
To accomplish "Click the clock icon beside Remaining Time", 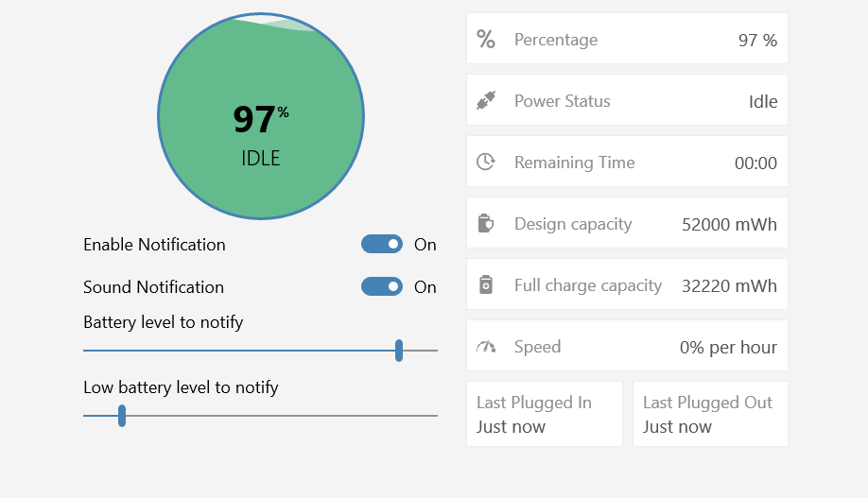I will 486,163.
